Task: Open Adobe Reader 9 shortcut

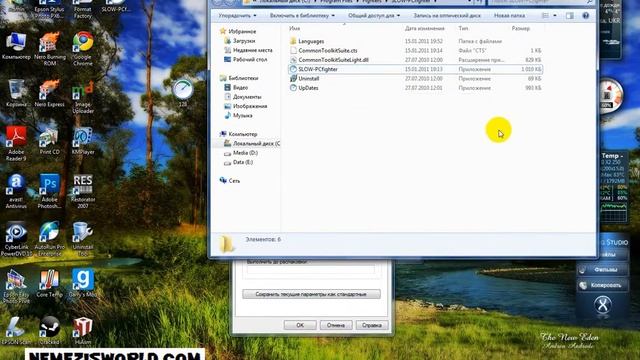Action: coord(16,144)
